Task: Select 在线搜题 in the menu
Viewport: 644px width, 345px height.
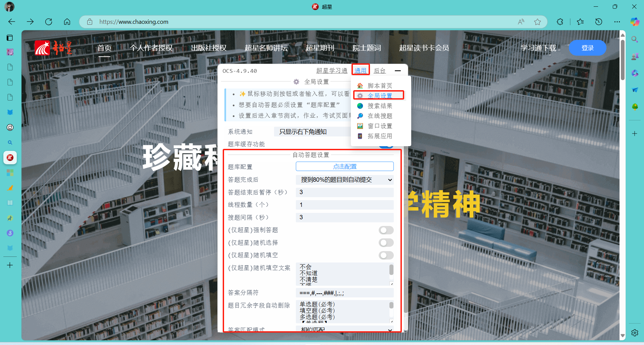Action: [x=380, y=116]
